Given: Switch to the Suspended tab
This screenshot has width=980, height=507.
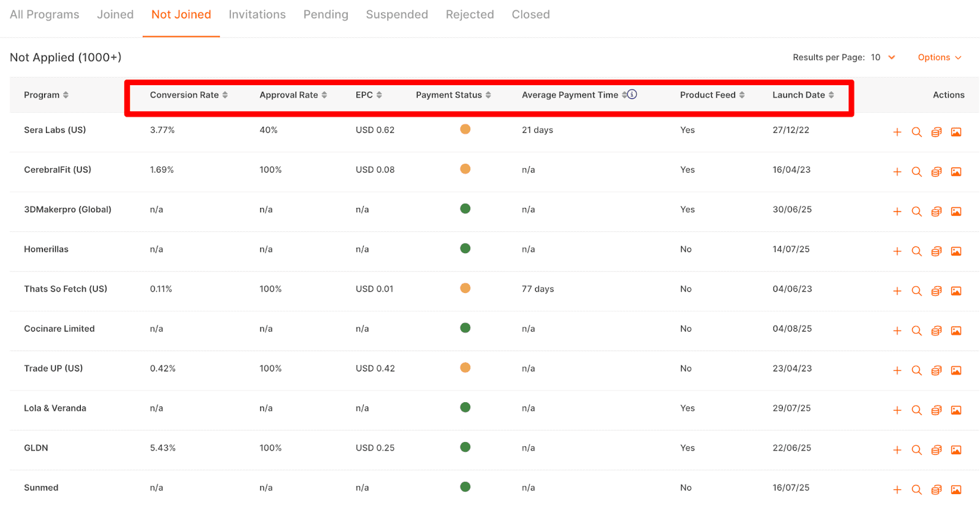Looking at the screenshot, I should coord(397,14).
